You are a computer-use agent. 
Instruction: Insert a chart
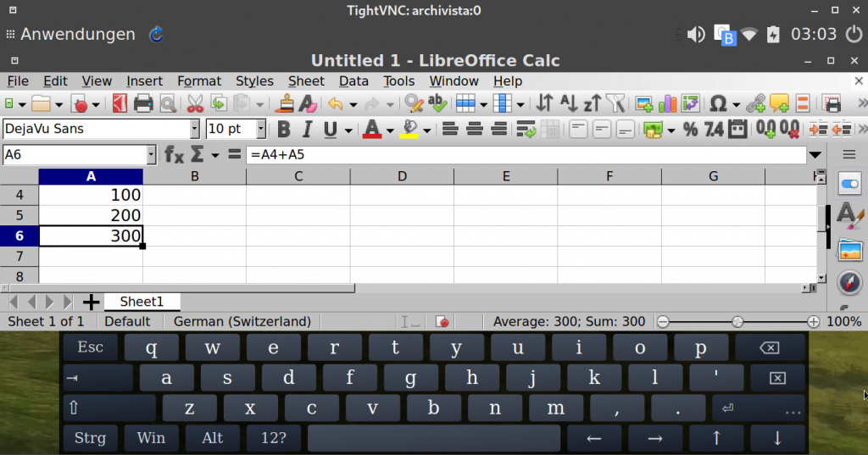tap(668, 103)
